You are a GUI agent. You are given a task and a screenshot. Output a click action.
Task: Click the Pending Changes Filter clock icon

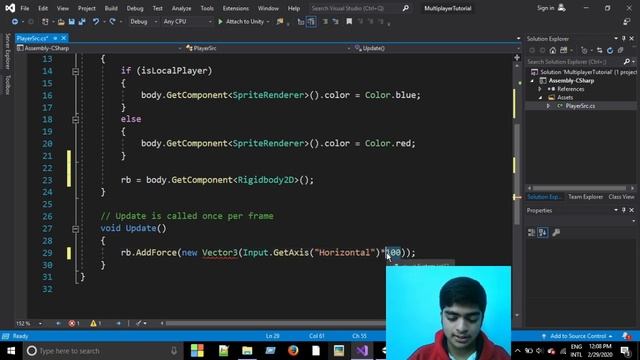pos(584,51)
